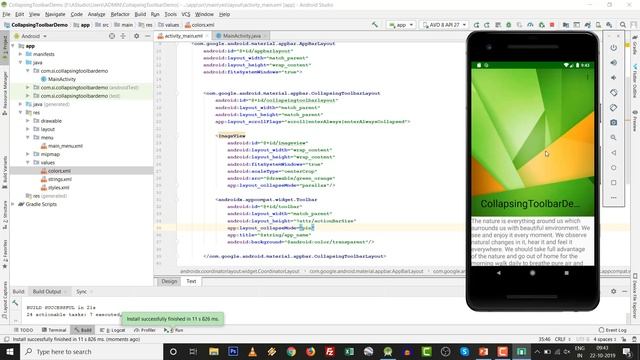Image resolution: width=640 pixels, height=360 pixels.
Task: Click Collapse All icon in Project panel
Action: pos(123,36)
